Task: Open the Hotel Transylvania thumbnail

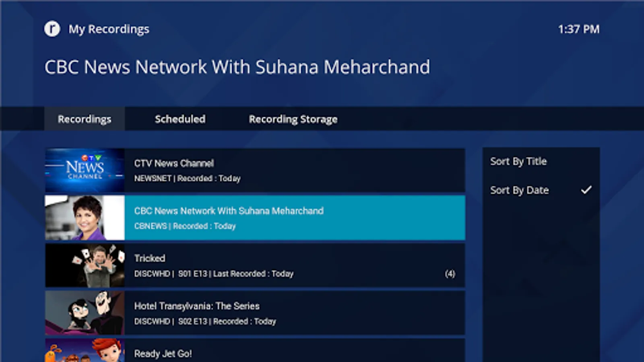Action: point(85,313)
